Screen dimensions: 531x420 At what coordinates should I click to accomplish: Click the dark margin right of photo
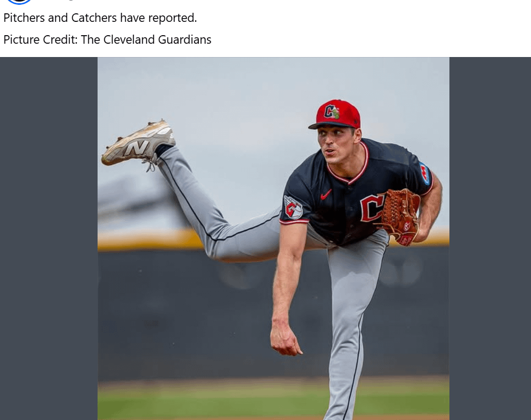490,239
